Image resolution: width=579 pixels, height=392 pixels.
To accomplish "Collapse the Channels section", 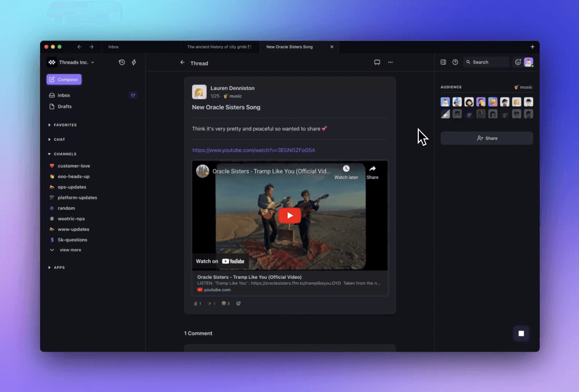I will click(x=62, y=154).
